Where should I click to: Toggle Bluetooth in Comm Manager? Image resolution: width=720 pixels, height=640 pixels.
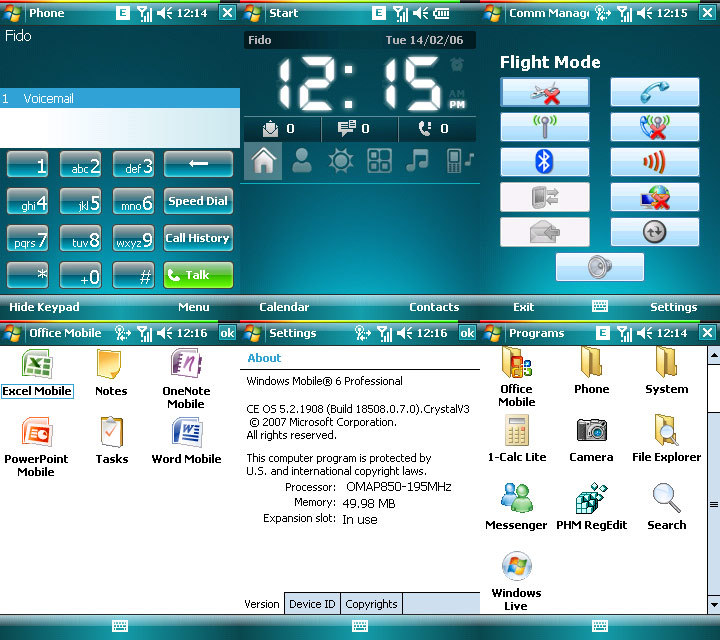pos(544,162)
